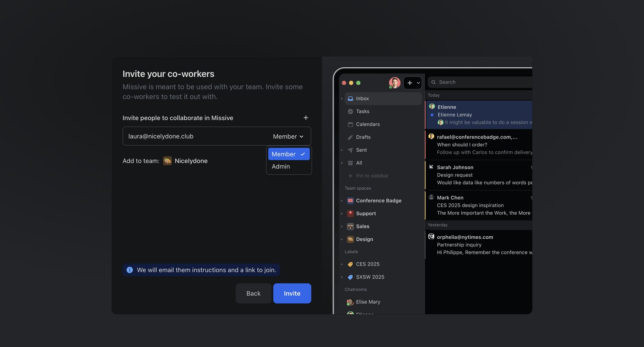
Task: Click the All archive icon
Action: coord(350,163)
